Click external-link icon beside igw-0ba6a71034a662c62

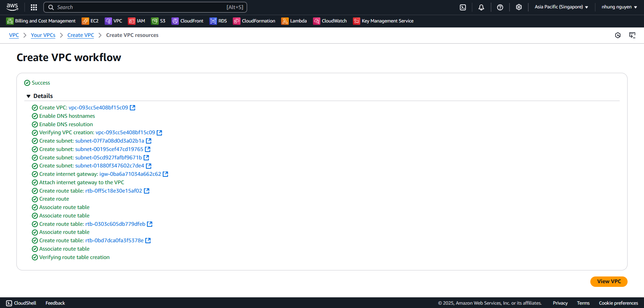165,174
